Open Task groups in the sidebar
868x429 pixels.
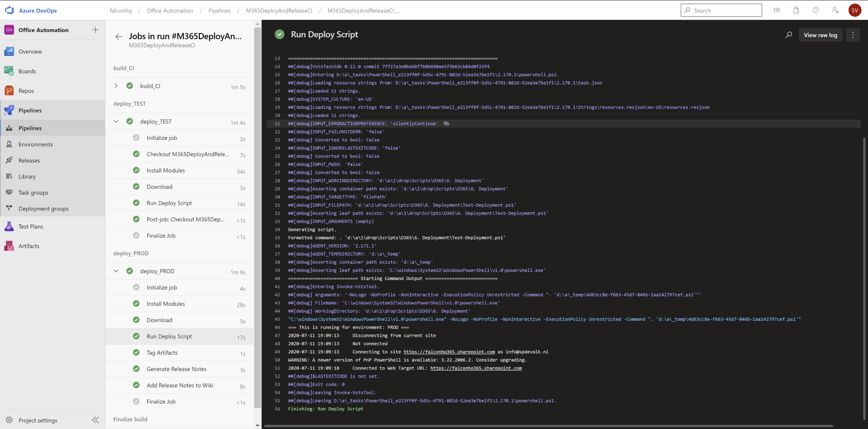pos(53,192)
